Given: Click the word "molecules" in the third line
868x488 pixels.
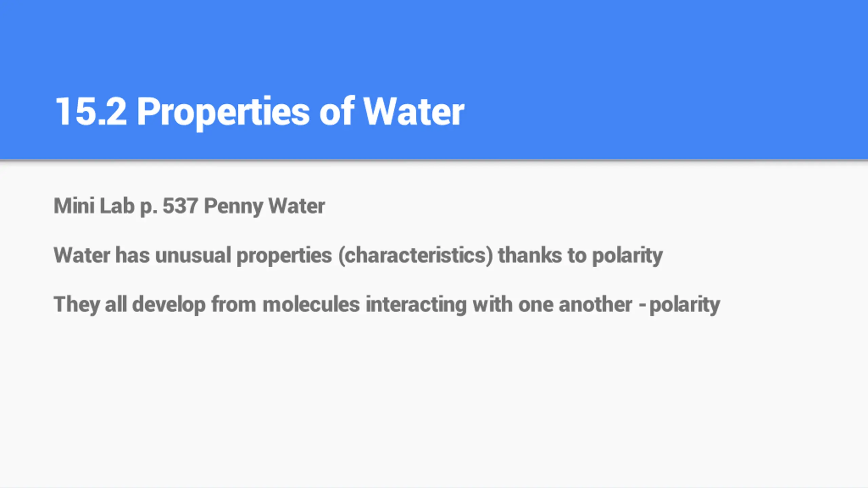Looking at the screenshot, I should coord(311,304).
